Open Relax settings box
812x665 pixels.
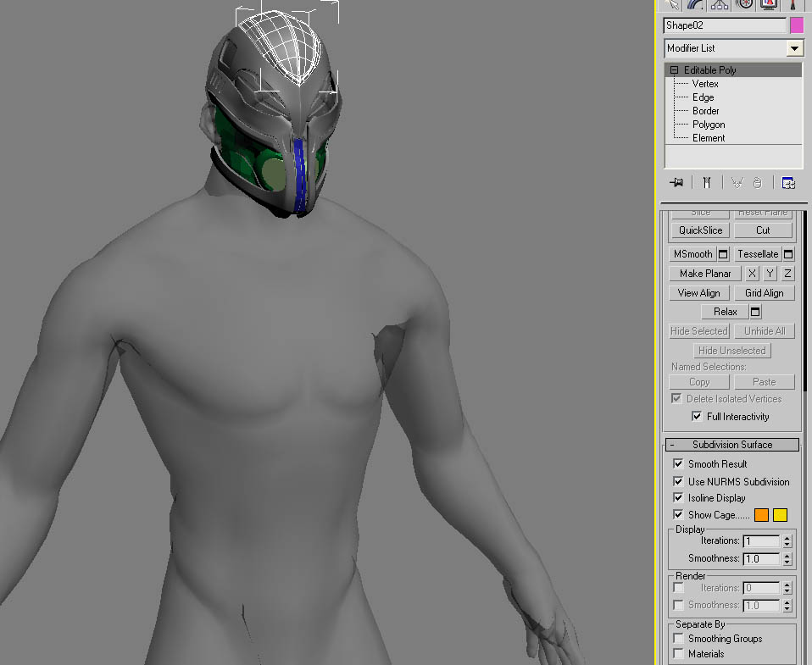755,312
